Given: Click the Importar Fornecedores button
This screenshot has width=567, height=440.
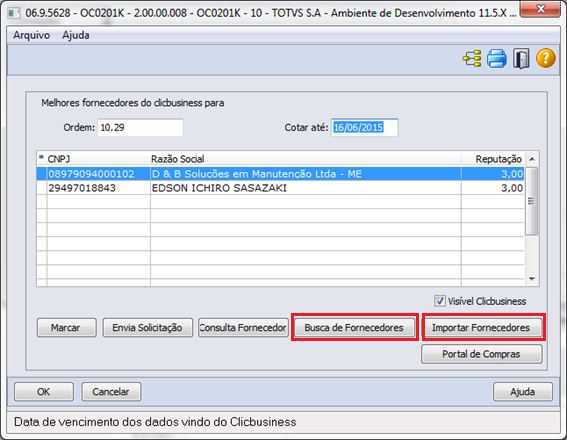Looking at the screenshot, I should click(482, 328).
